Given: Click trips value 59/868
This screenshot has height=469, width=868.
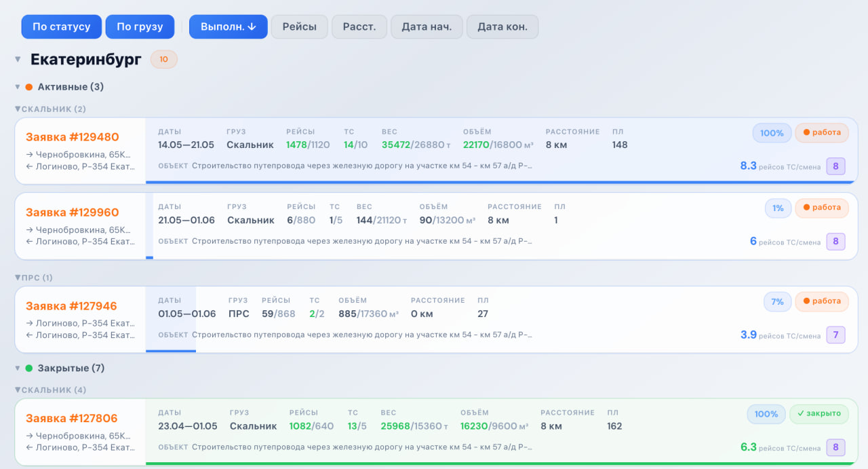Looking at the screenshot, I should [279, 314].
